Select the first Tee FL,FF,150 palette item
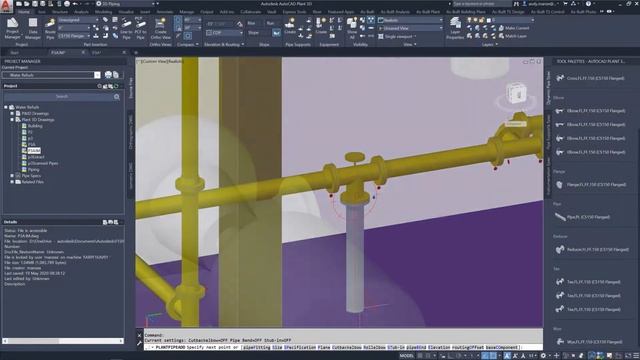 click(588, 282)
